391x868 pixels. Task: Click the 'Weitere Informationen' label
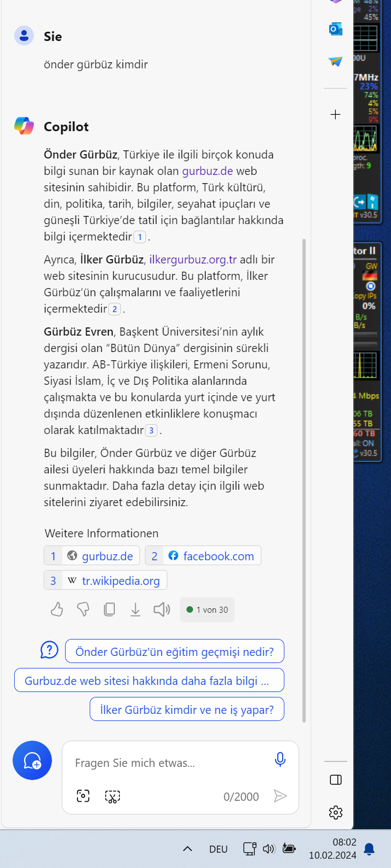pos(102,533)
